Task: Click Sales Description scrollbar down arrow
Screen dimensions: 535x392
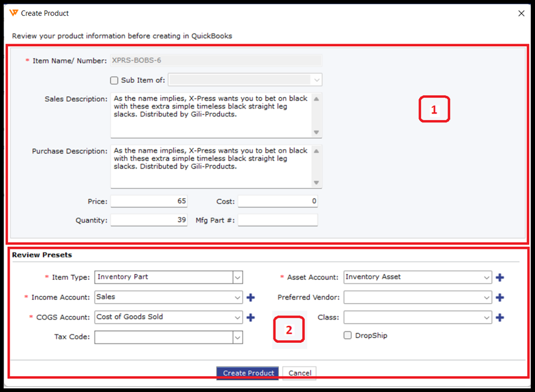Action: click(316, 132)
